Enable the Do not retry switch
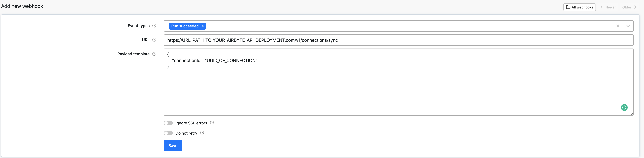The height and width of the screenshot is (158, 644). pyautogui.click(x=168, y=133)
